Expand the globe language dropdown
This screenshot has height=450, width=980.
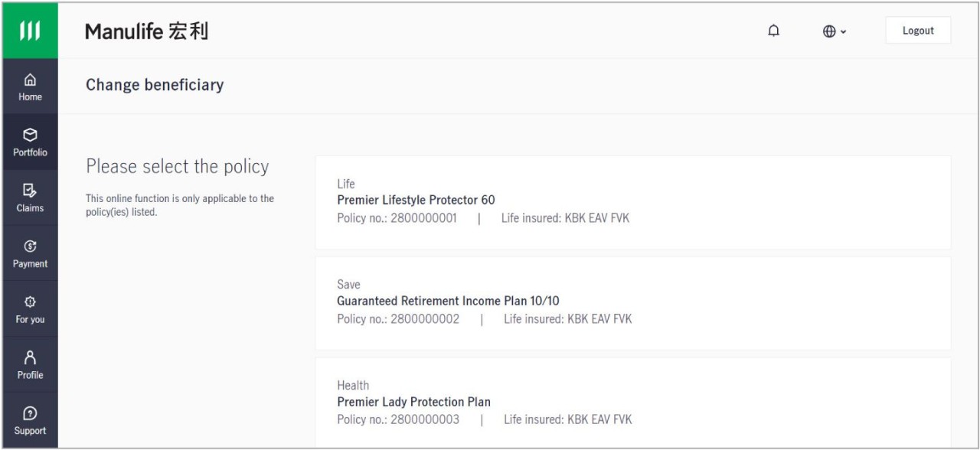pyautogui.click(x=833, y=31)
